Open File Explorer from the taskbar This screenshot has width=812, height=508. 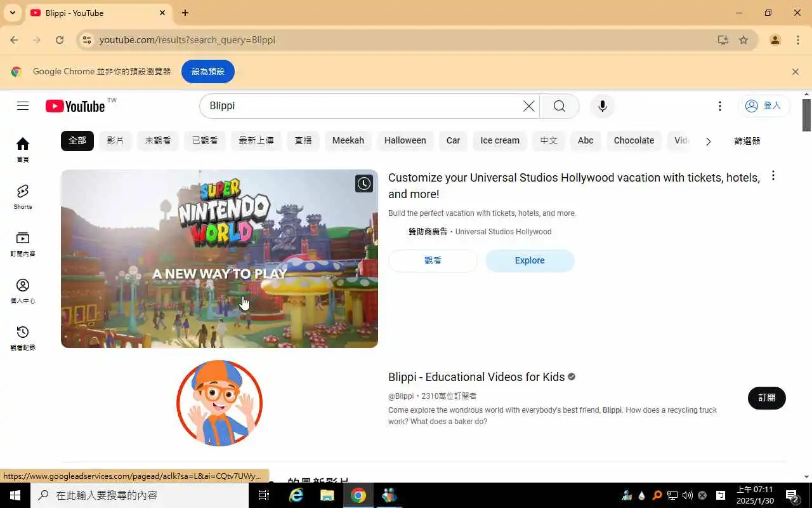(x=327, y=495)
